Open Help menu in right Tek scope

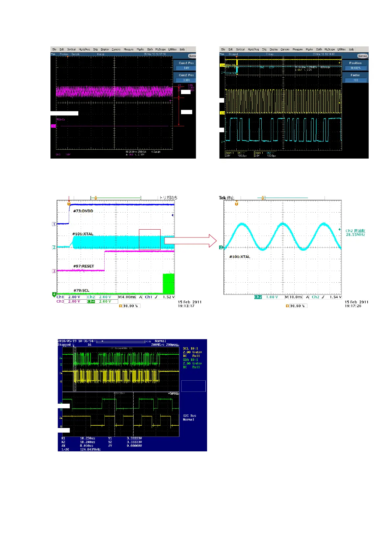coord(351,49)
